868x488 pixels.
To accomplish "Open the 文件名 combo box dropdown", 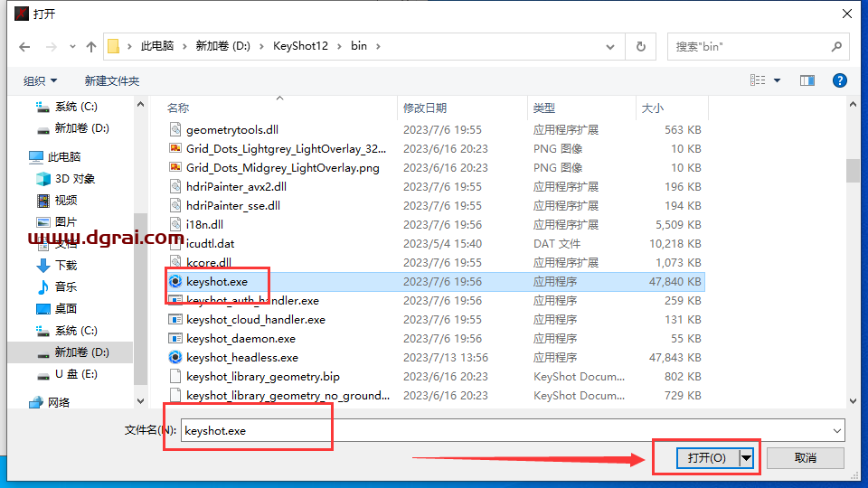I will tap(837, 430).
